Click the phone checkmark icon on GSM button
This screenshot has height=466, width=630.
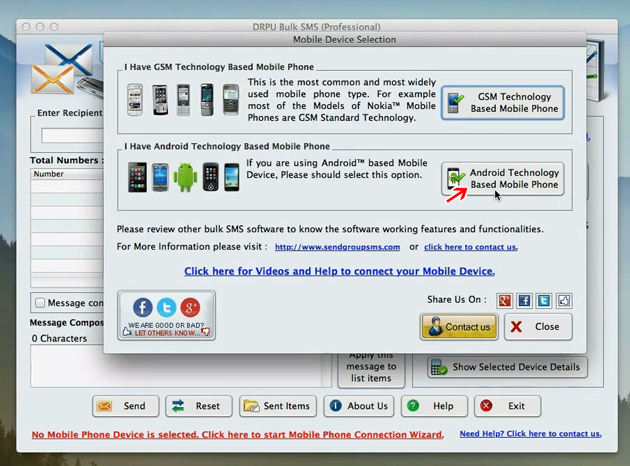[455, 103]
